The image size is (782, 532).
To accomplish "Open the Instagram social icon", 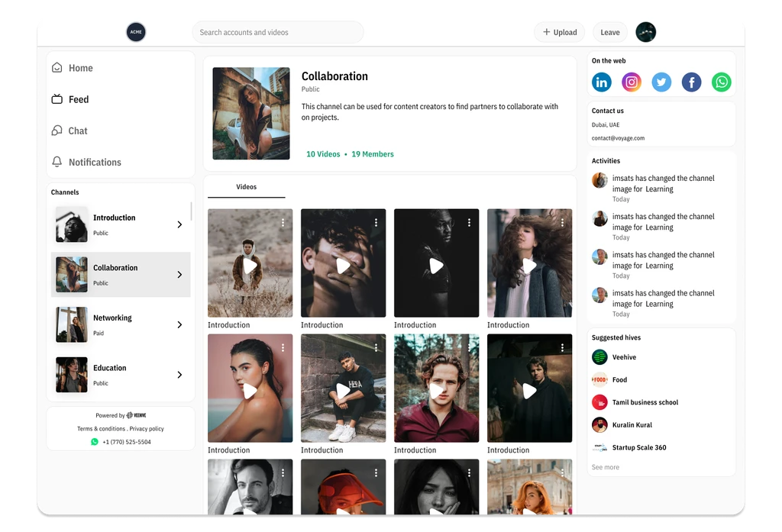I will (x=632, y=82).
